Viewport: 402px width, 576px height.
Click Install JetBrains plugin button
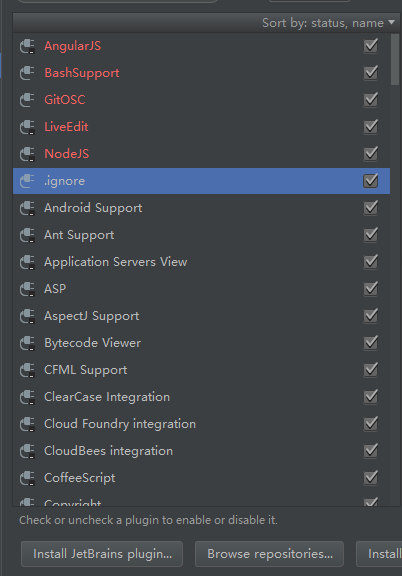pos(102,554)
